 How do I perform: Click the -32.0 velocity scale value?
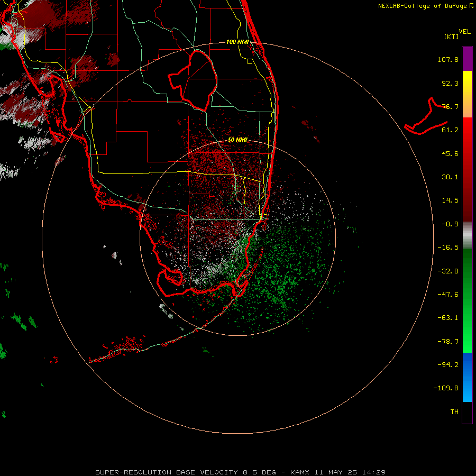(448, 271)
